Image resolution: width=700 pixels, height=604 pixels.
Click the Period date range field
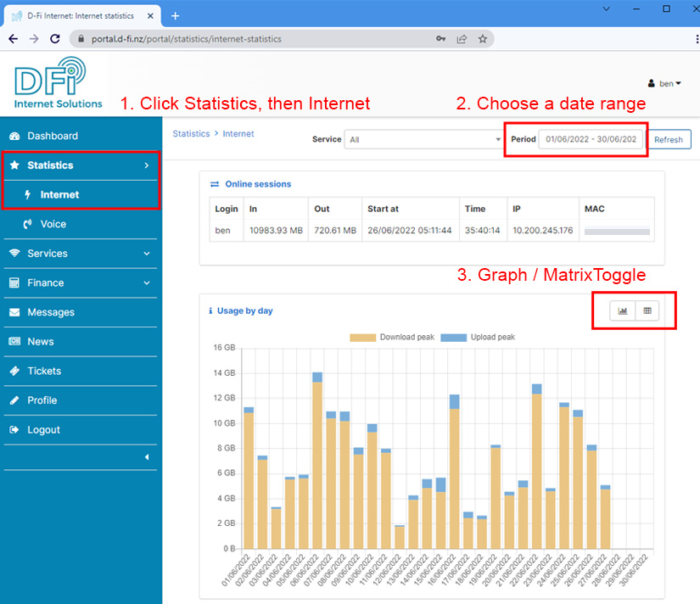click(591, 139)
